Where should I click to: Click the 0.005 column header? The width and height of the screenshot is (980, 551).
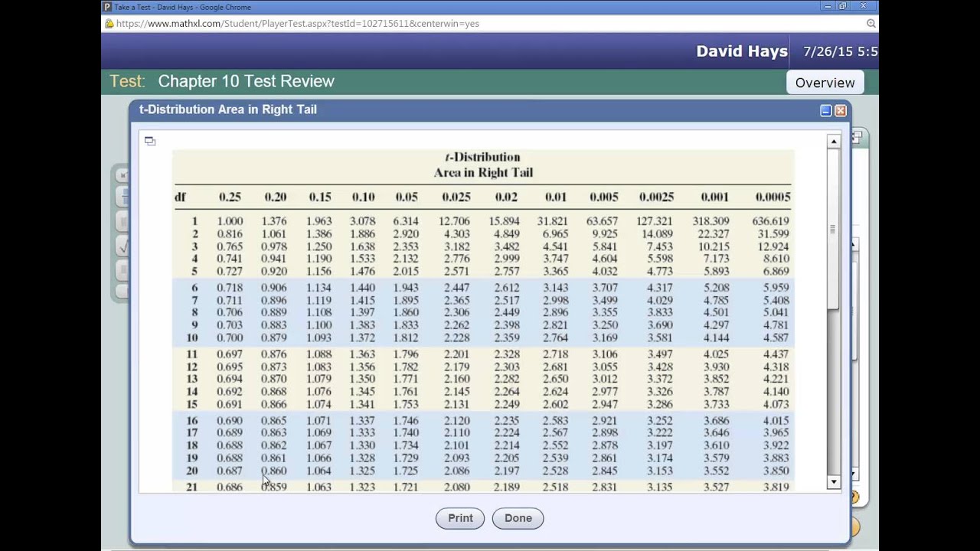click(x=604, y=197)
